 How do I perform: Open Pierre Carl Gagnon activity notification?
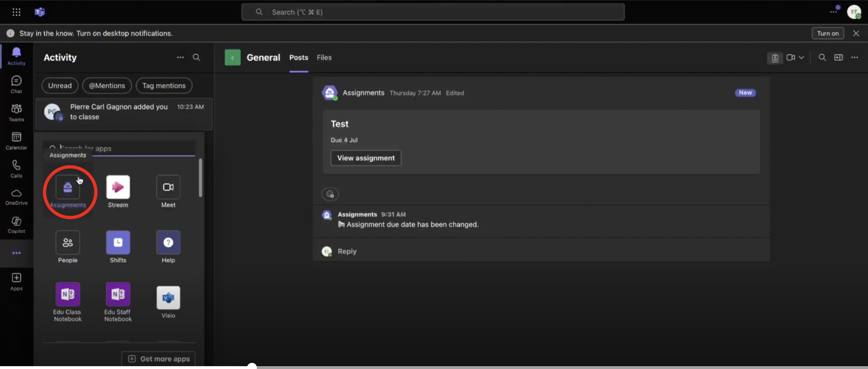[124, 113]
